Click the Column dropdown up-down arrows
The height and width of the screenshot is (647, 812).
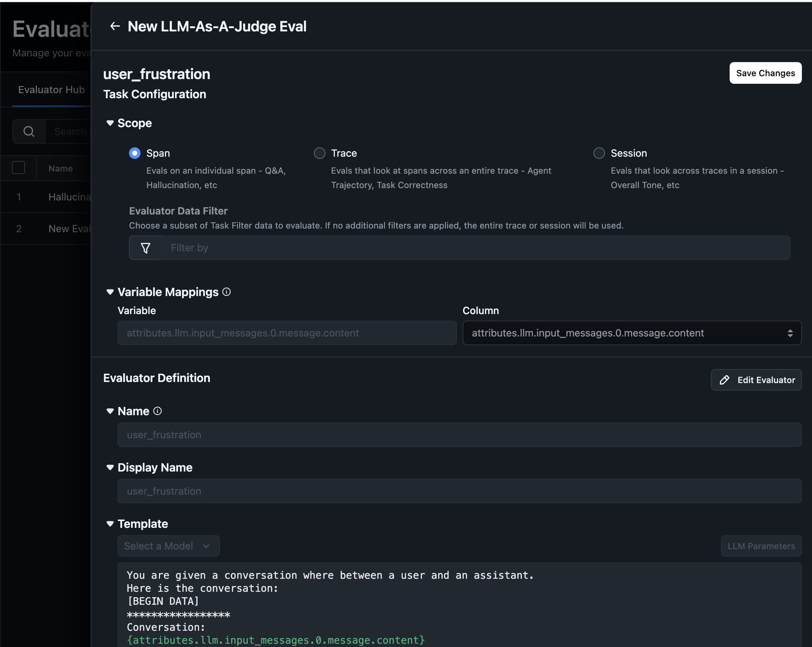coord(790,333)
